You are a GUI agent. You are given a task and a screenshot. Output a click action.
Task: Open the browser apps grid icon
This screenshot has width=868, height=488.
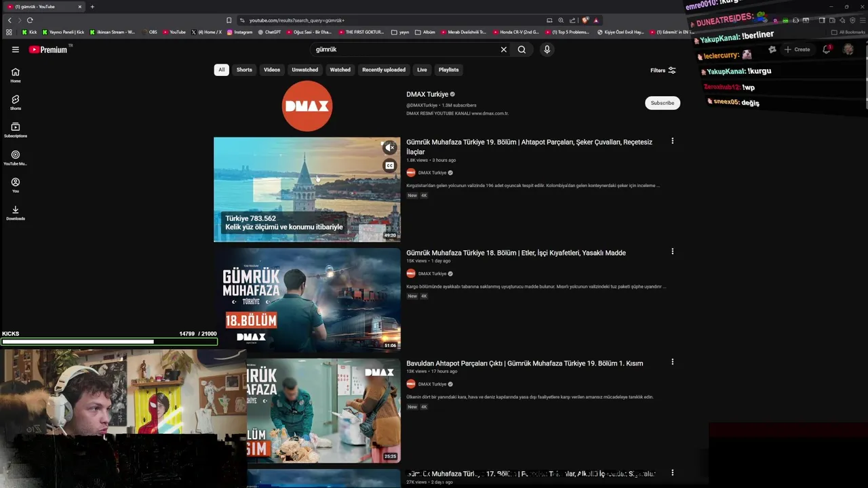(x=9, y=32)
